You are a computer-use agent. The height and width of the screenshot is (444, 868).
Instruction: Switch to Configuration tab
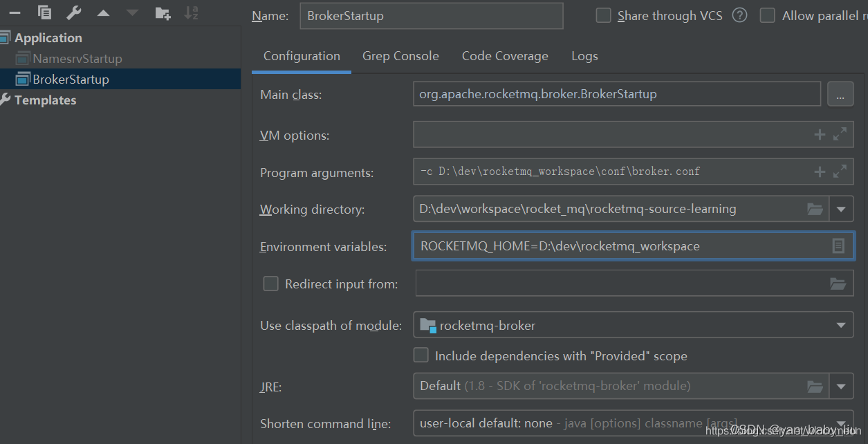tap(302, 56)
